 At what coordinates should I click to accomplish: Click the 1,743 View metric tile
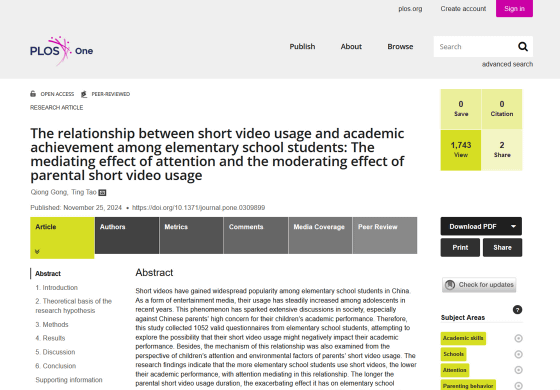pyautogui.click(x=461, y=150)
